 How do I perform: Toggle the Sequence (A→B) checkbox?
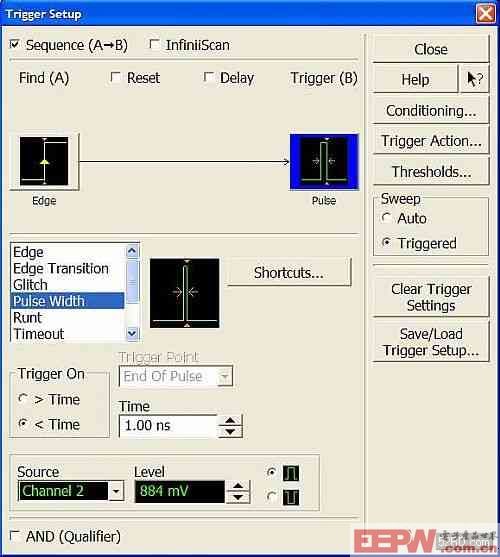(x=15, y=44)
